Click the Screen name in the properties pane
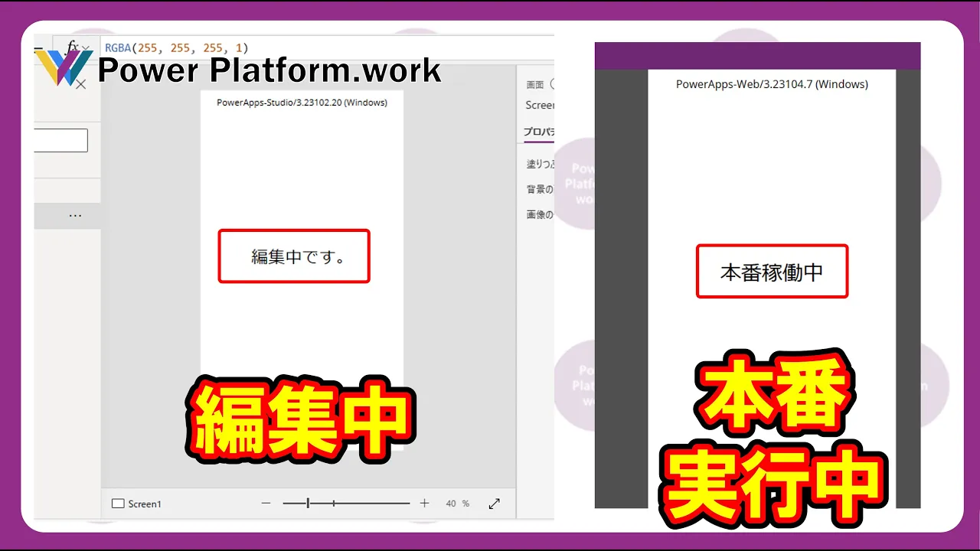This screenshot has width=980, height=551. tap(541, 105)
